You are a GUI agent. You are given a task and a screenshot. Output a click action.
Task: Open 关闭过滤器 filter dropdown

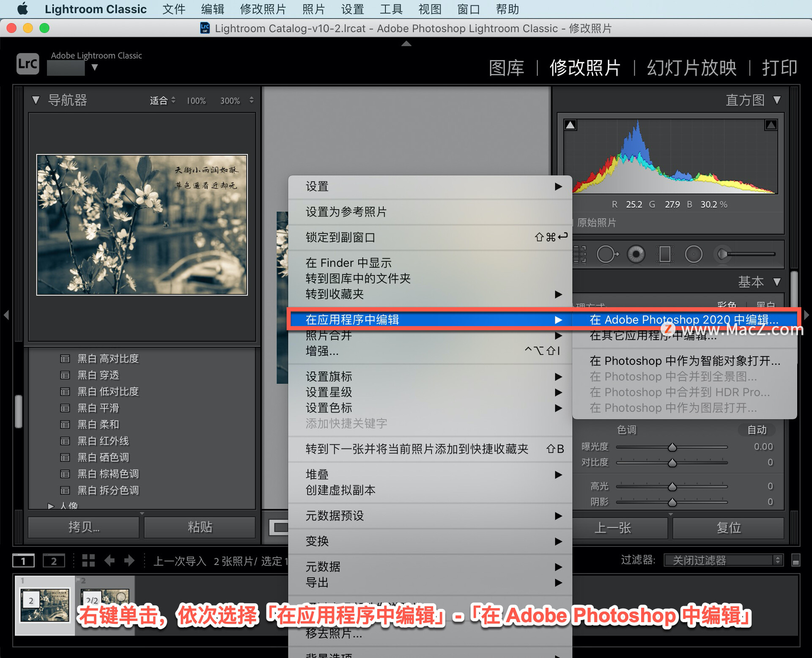[x=724, y=560]
